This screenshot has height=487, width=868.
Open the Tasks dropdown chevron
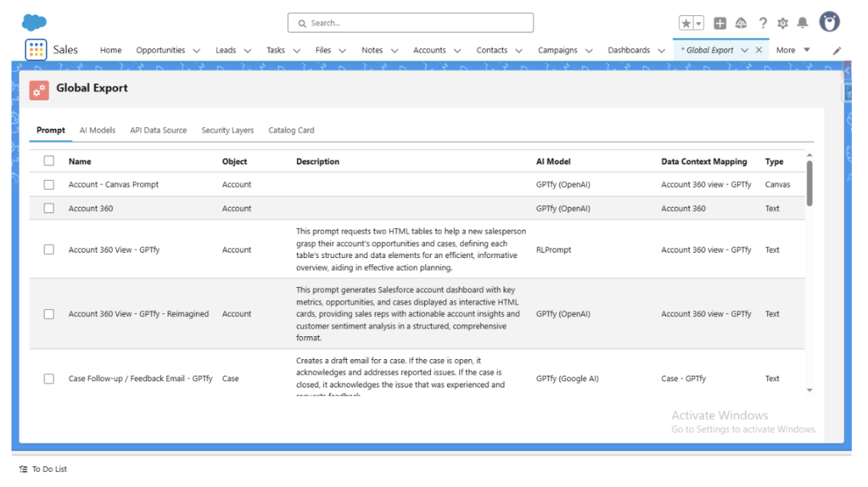297,51
